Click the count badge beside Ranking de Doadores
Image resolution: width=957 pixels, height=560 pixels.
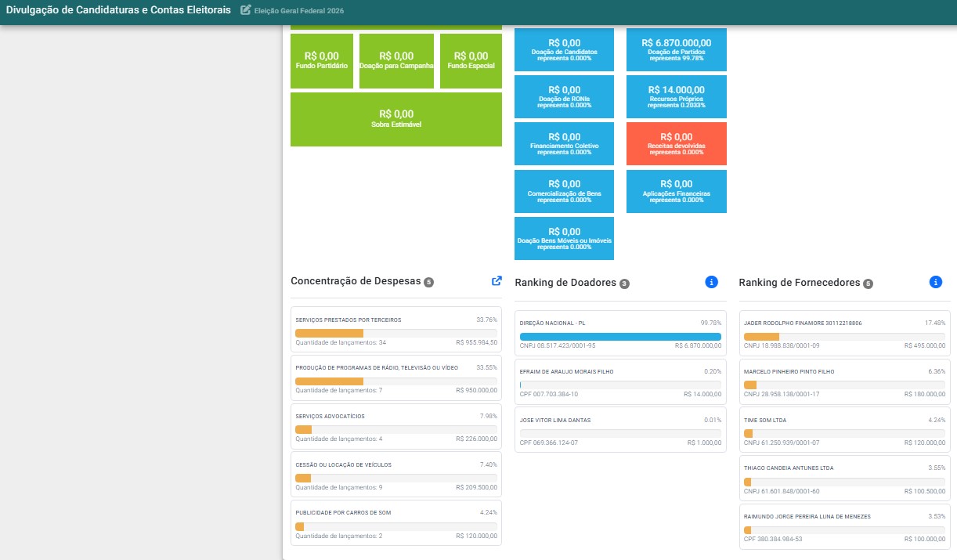tap(624, 284)
